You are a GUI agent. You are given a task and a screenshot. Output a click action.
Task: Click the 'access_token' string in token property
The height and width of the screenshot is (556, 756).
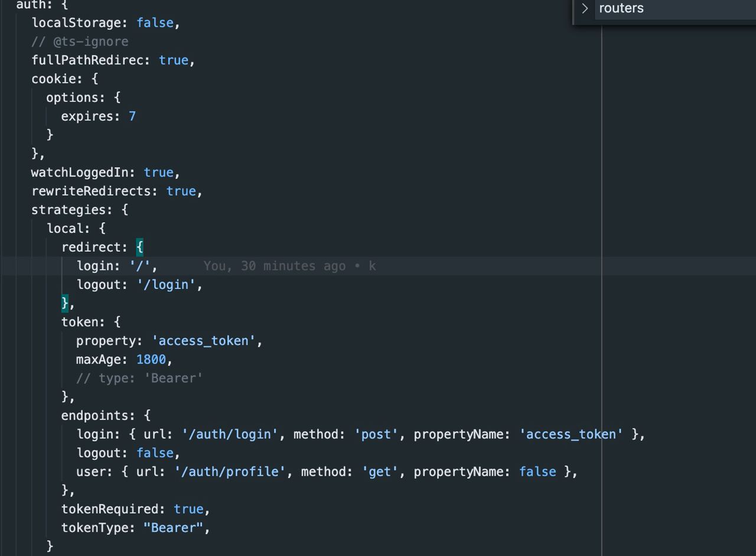[204, 341]
